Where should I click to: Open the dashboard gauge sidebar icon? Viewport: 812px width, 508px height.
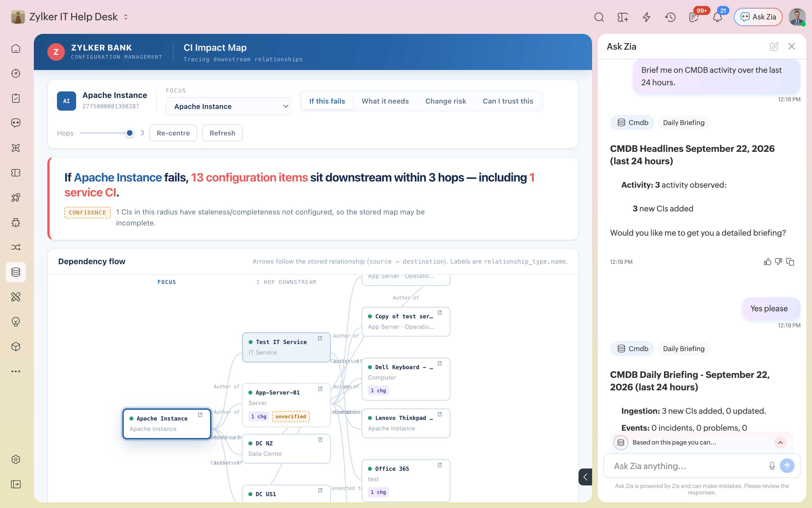coord(16,74)
